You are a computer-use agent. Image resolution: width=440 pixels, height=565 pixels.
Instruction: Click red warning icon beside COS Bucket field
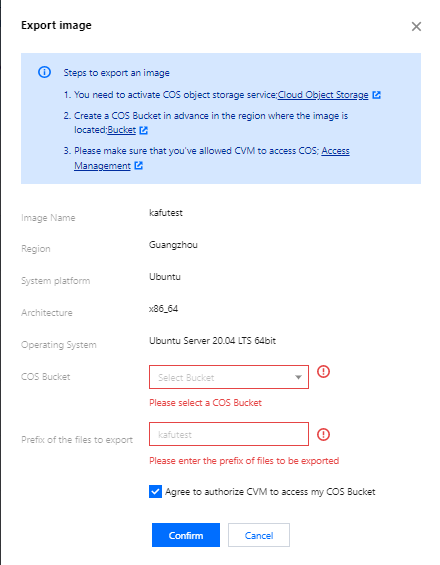tap(323, 371)
